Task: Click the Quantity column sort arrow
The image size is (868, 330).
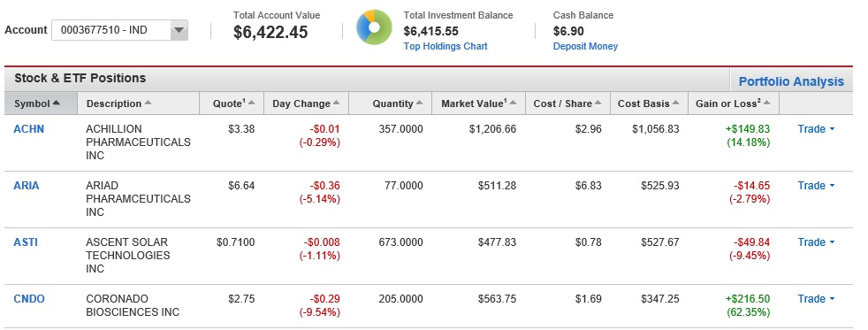Action: coord(419,103)
